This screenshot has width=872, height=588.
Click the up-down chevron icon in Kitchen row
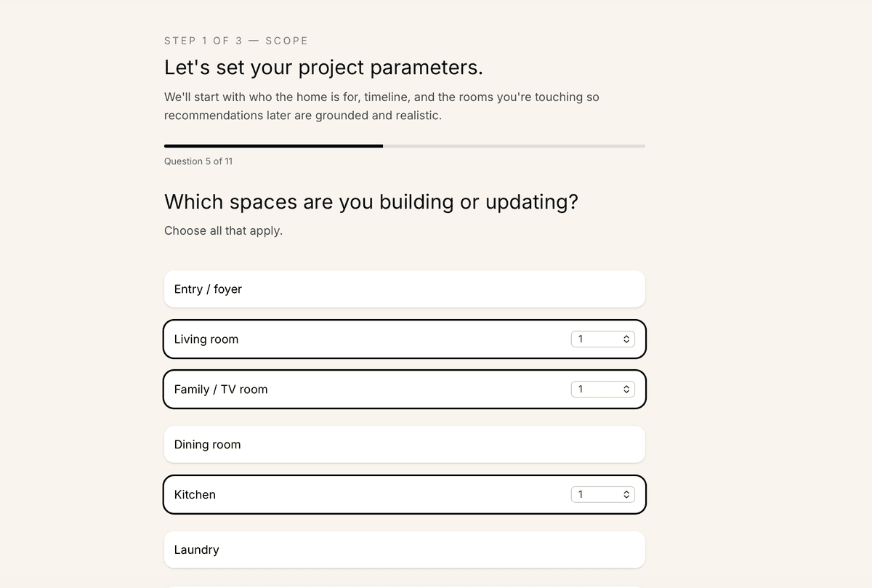[626, 495]
